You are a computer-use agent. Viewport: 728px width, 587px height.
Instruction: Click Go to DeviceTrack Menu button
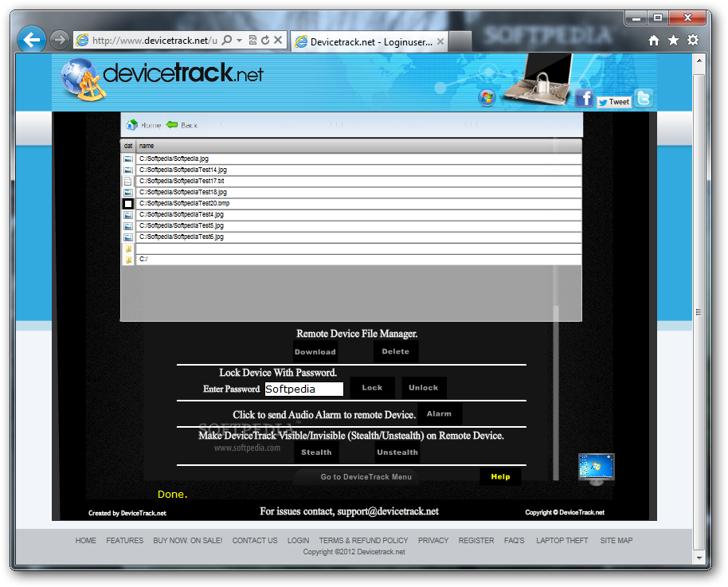[x=356, y=477]
